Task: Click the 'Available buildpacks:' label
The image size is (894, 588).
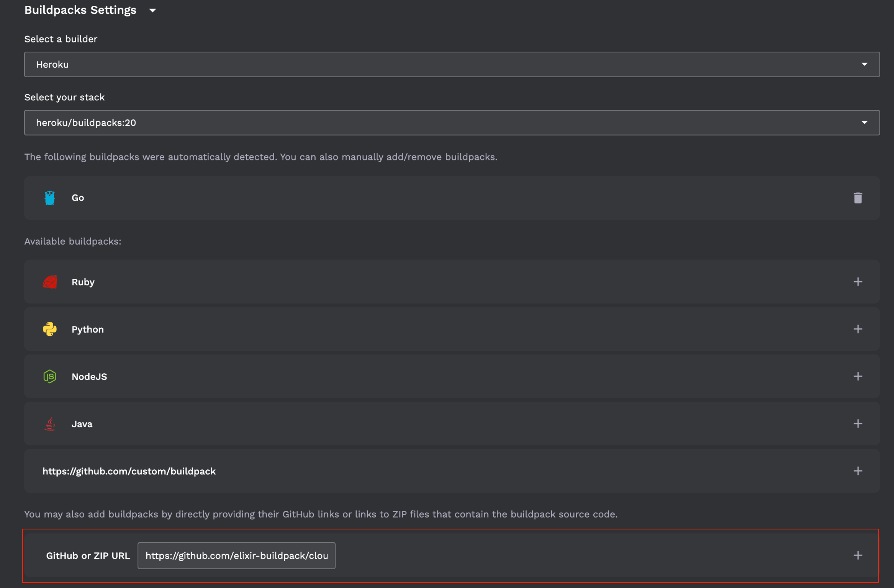Action: (x=73, y=241)
